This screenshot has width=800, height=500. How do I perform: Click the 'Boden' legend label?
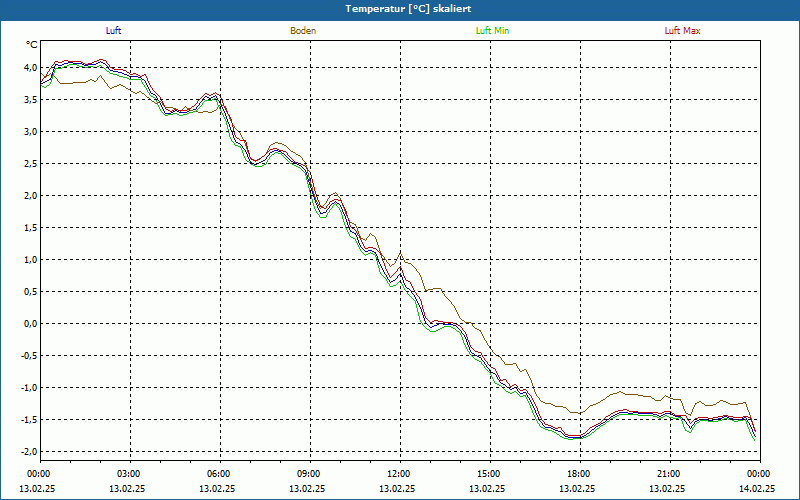[303, 31]
